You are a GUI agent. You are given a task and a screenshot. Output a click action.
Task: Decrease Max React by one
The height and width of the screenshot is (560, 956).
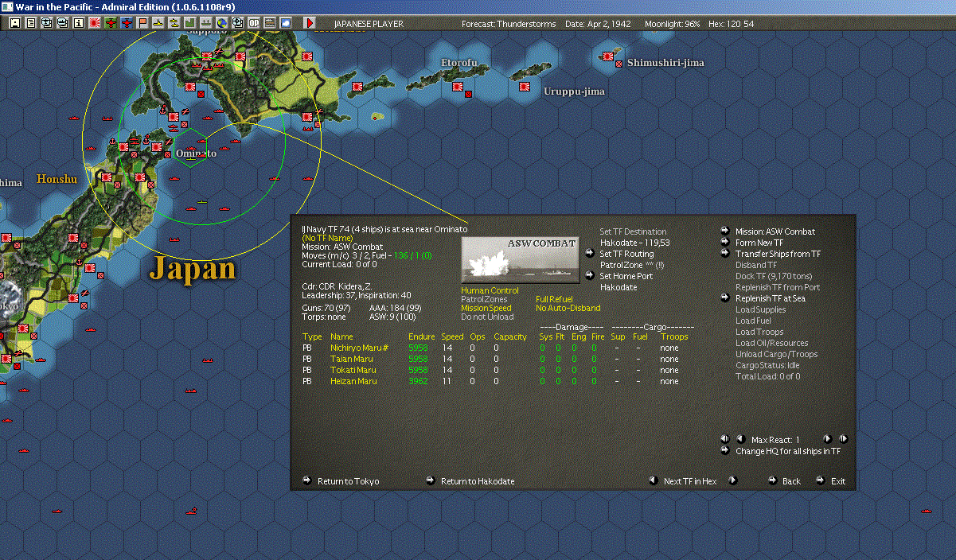[x=739, y=439]
